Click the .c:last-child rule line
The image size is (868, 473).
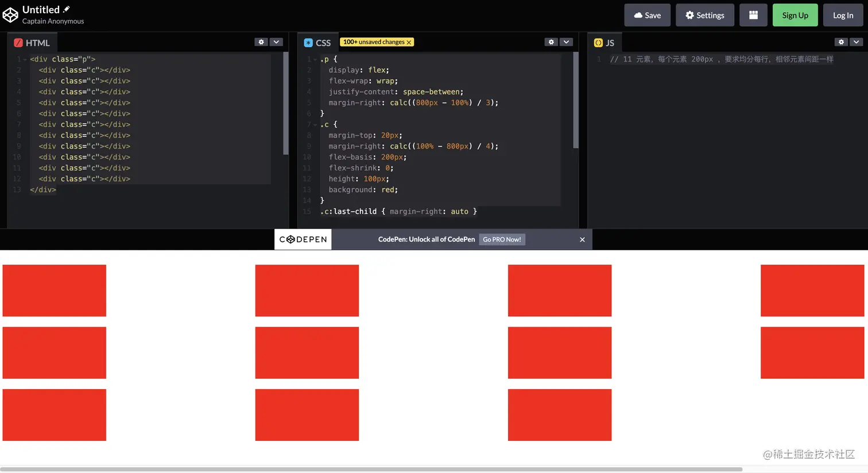point(398,211)
